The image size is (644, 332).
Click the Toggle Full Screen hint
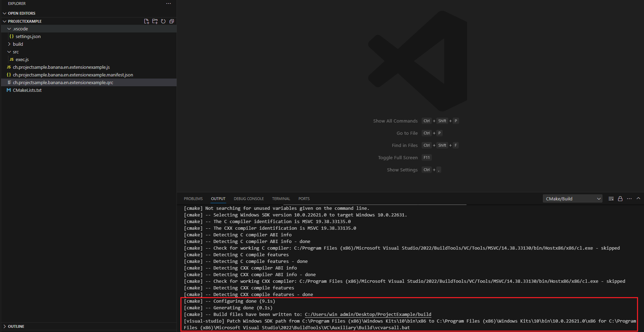coord(398,157)
